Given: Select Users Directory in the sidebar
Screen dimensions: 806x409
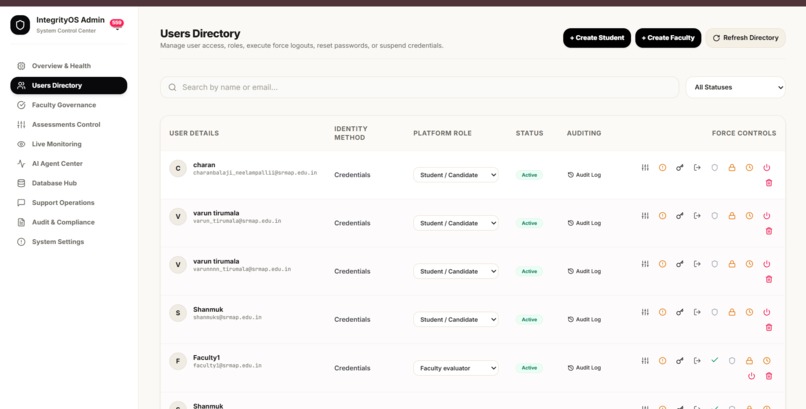Looking at the screenshot, I should coord(69,85).
